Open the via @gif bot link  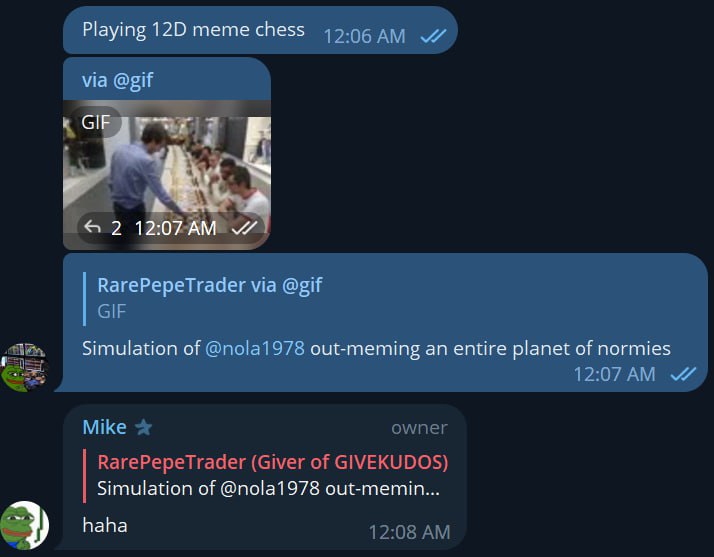[117, 80]
